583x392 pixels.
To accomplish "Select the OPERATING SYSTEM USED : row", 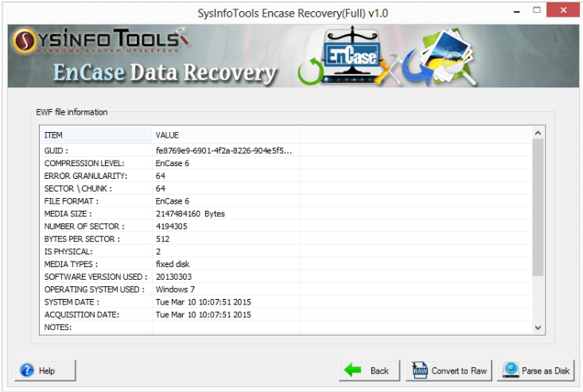I will click(286, 289).
